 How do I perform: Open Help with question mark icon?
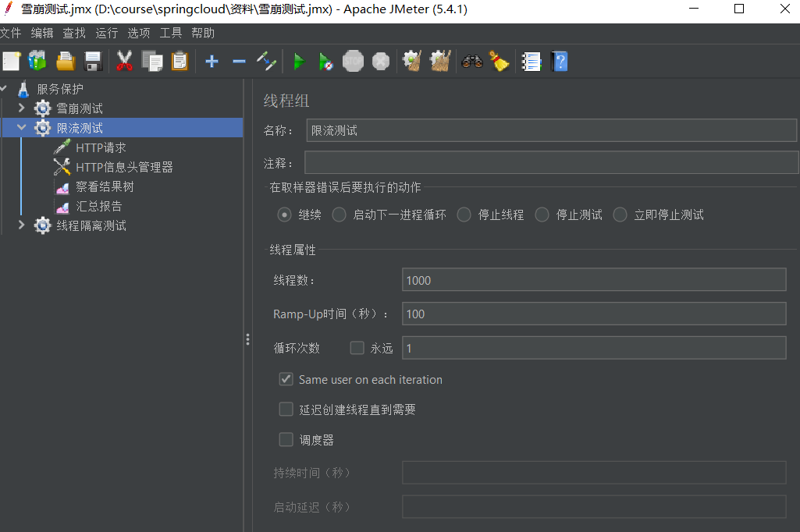[x=560, y=62]
